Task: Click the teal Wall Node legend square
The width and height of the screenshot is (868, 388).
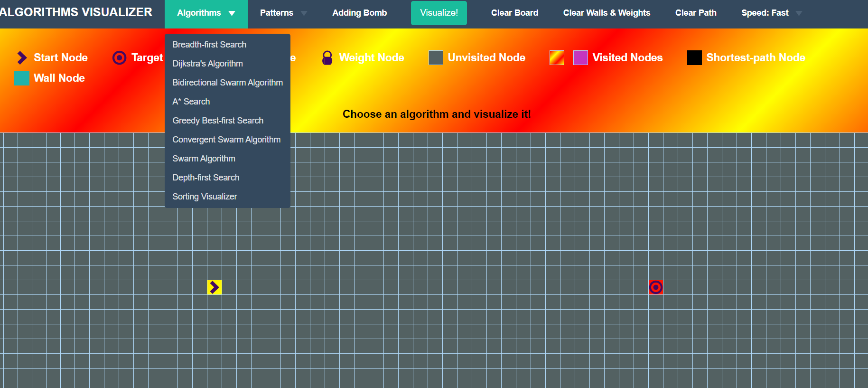Action: 21,78
